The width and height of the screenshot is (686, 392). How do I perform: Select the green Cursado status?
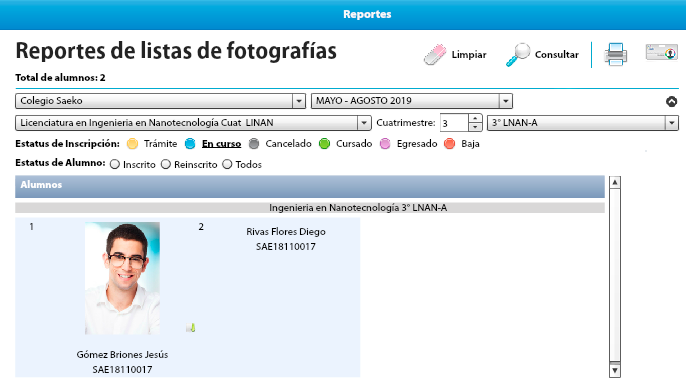(324, 144)
